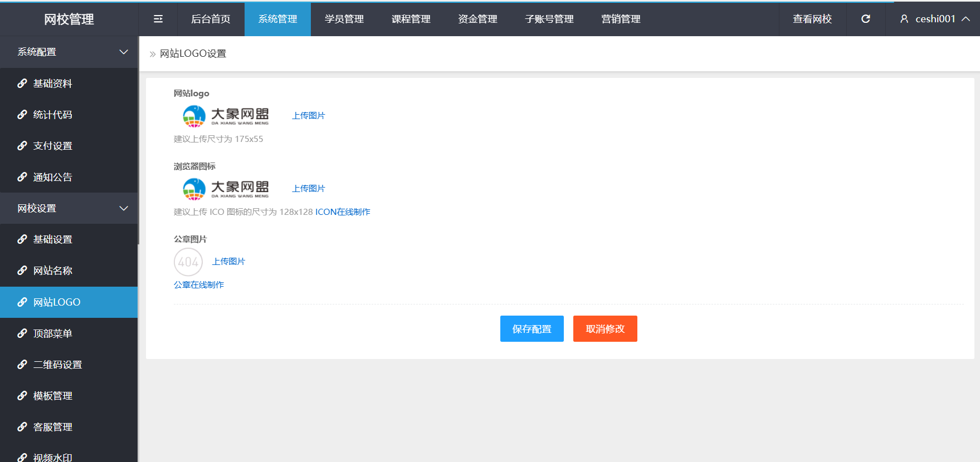Image resolution: width=980 pixels, height=462 pixels.
Task: Toggle the sidebar collapse hamburger icon
Action: point(158,19)
